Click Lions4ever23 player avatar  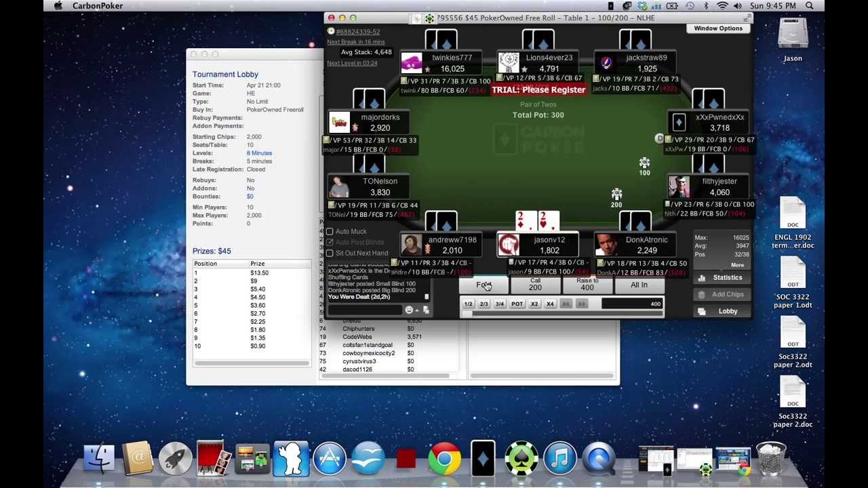point(508,63)
